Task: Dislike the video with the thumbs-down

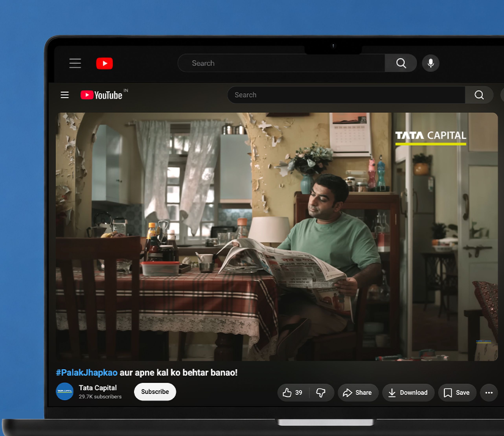Action: (321, 392)
